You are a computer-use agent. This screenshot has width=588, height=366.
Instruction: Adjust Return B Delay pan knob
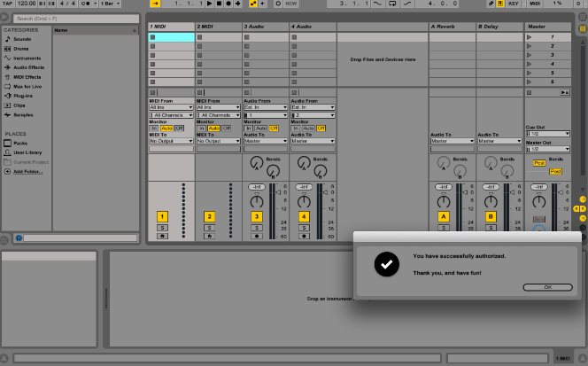[491, 202]
